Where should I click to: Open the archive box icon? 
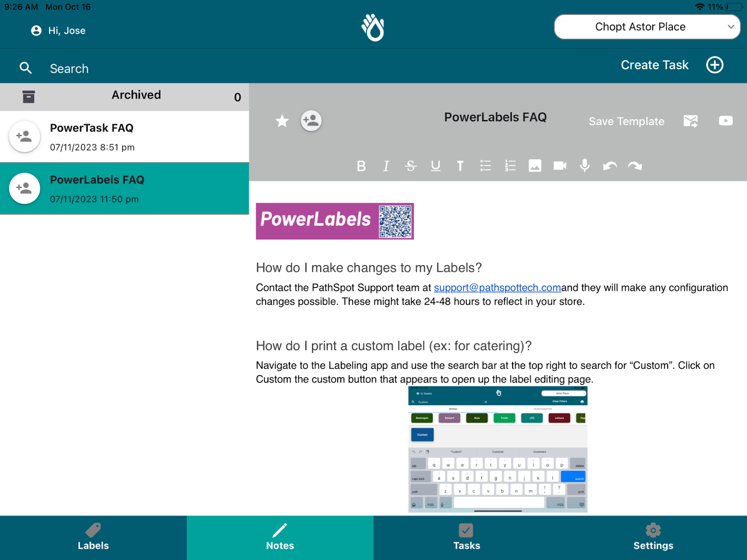pyautogui.click(x=28, y=97)
